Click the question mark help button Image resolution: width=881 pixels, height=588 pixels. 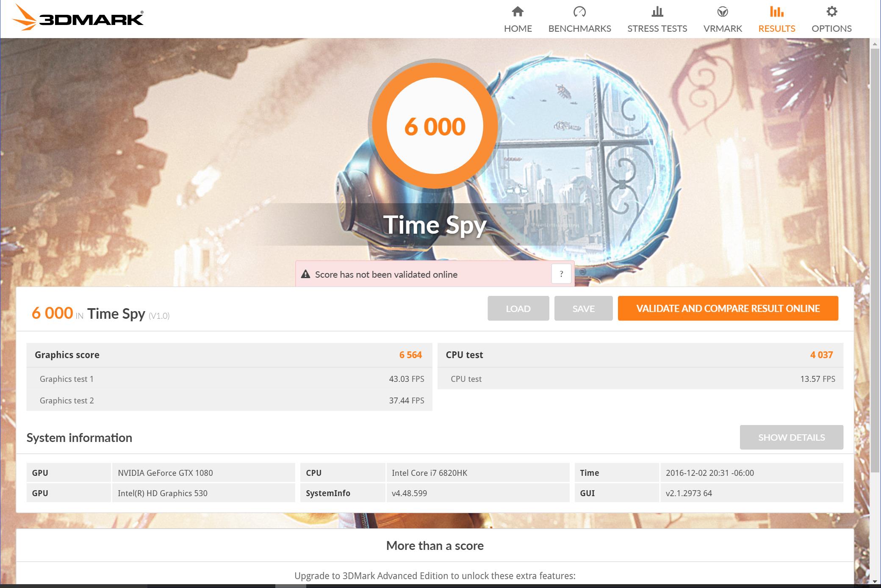[561, 274]
